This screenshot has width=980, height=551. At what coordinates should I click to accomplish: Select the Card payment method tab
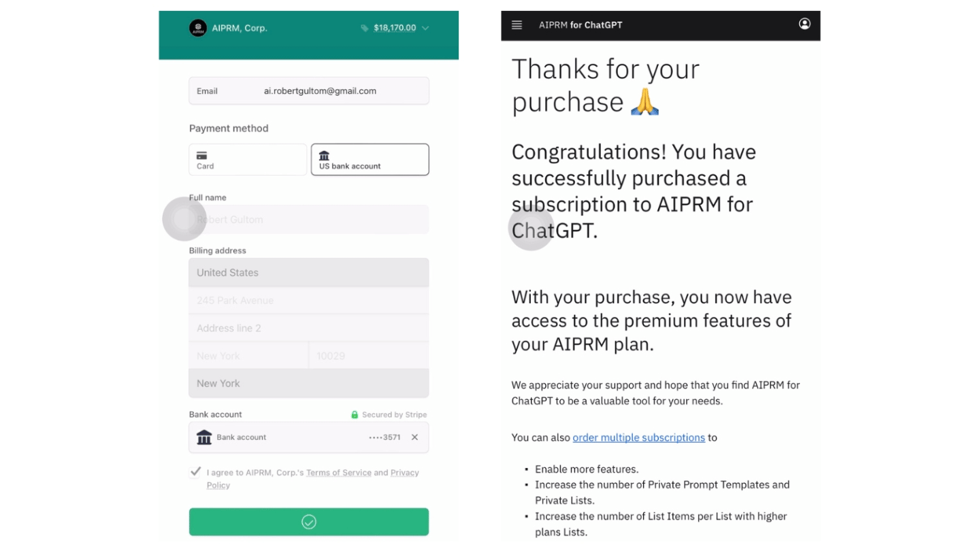coord(248,159)
